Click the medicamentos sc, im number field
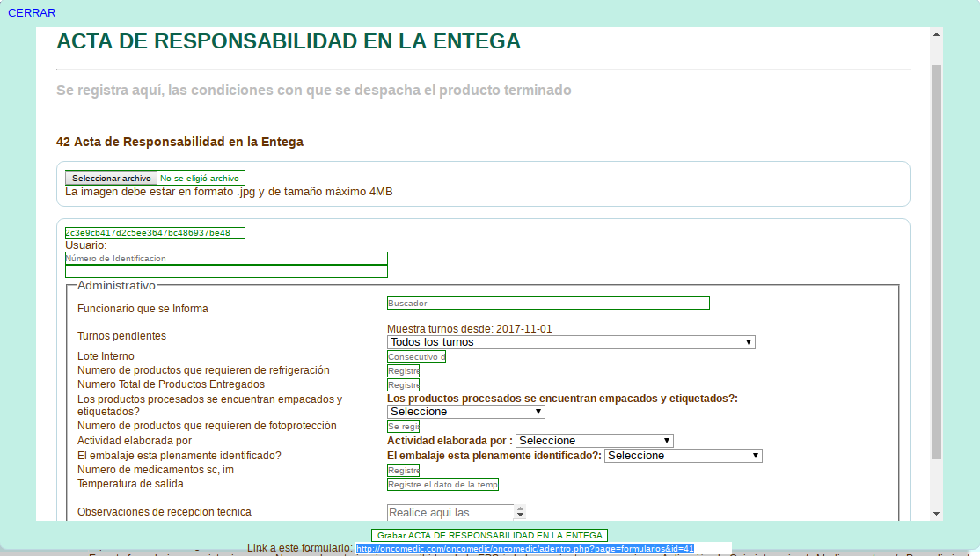This screenshot has width=980, height=556. pyautogui.click(x=404, y=471)
